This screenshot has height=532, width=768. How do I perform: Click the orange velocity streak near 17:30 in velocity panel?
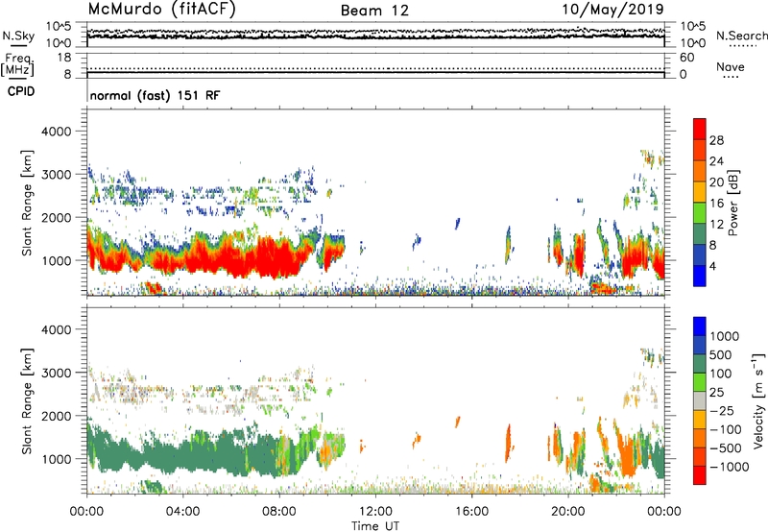click(508, 444)
